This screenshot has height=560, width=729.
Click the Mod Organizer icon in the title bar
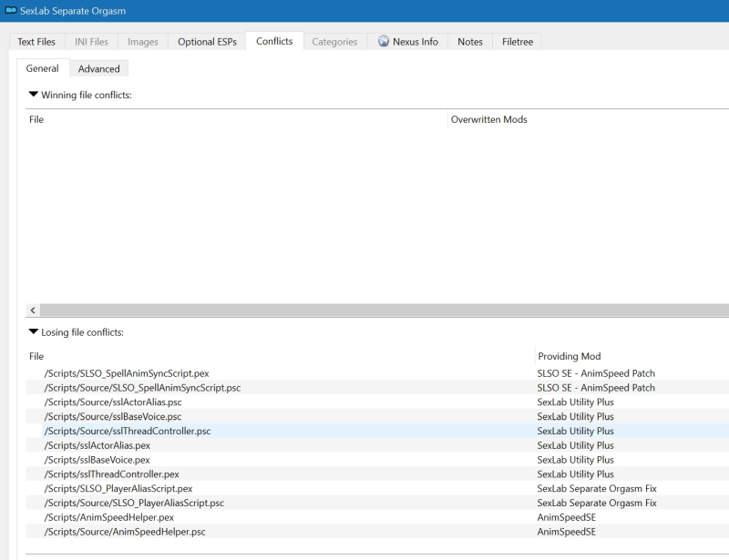(x=9, y=11)
